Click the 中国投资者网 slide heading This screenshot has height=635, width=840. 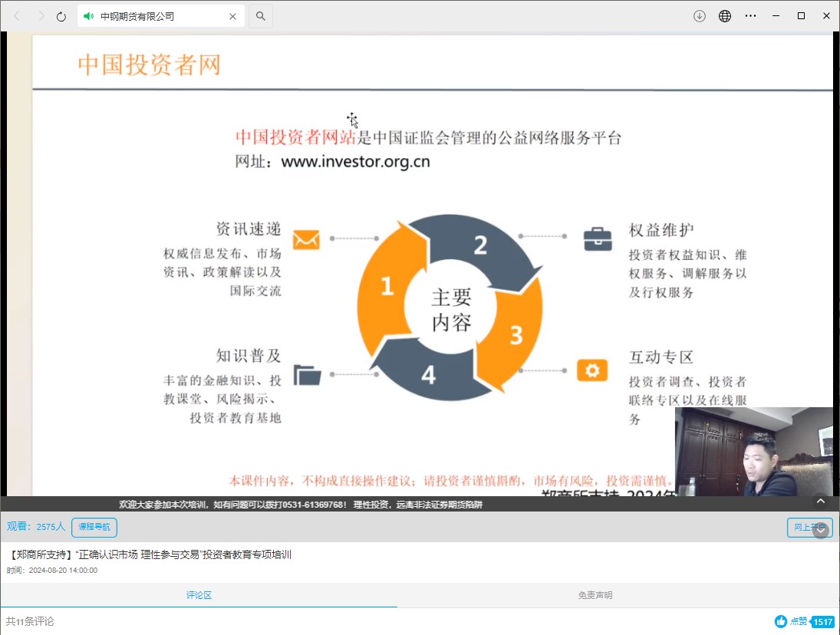[149, 64]
